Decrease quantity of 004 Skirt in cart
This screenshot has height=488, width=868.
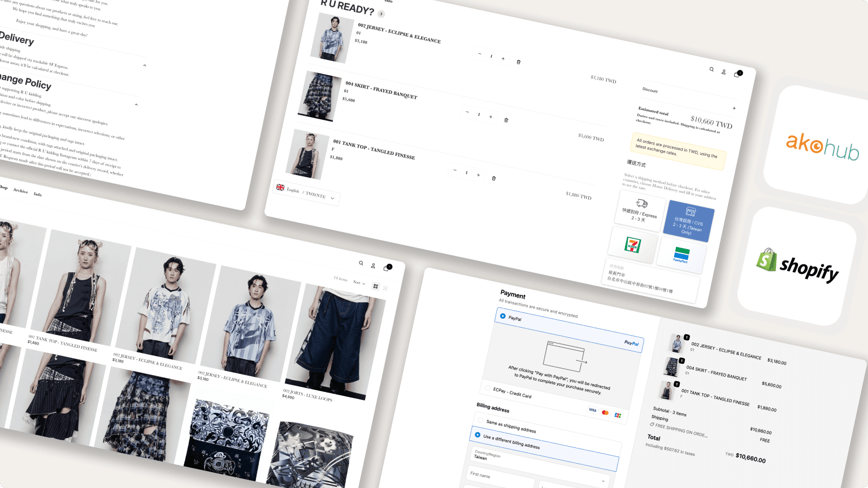[x=467, y=112]
